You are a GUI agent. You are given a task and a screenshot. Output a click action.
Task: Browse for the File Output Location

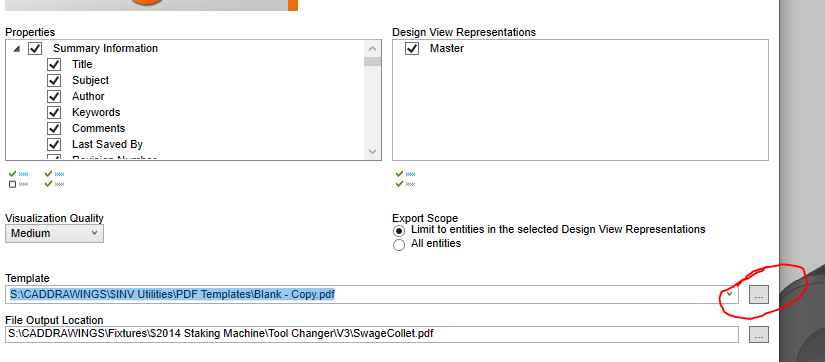point(759,335)
